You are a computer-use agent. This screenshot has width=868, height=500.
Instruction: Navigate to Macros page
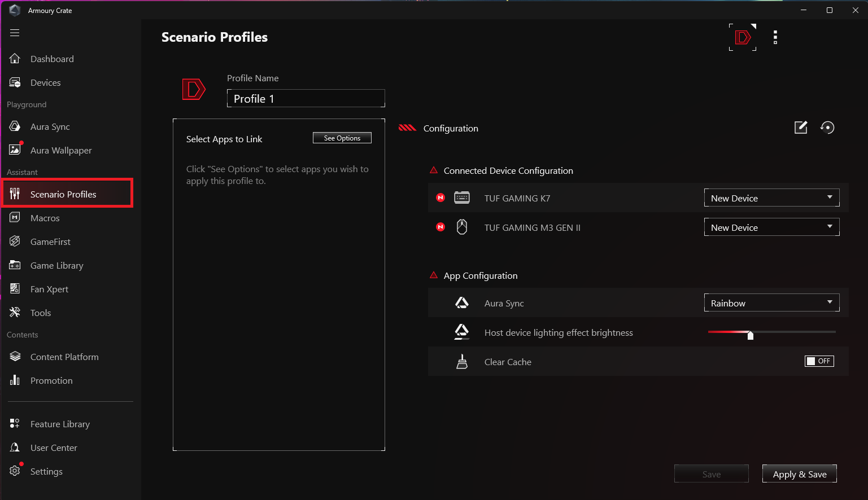tap(45, 218)
